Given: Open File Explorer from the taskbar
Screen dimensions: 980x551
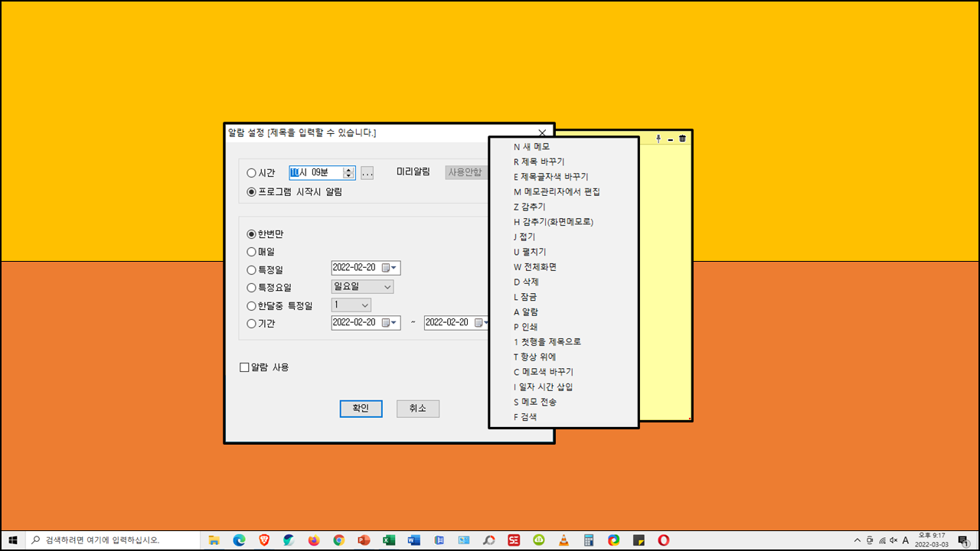Looking at the screenshot, I should point(214,540).
